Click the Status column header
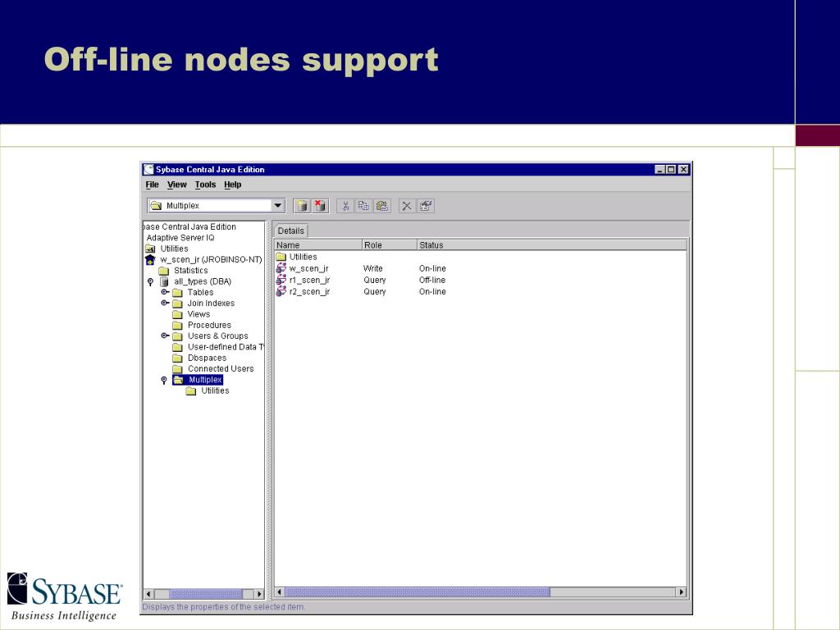840x630 pixels. pyautogui.click(x=552, y=244)
